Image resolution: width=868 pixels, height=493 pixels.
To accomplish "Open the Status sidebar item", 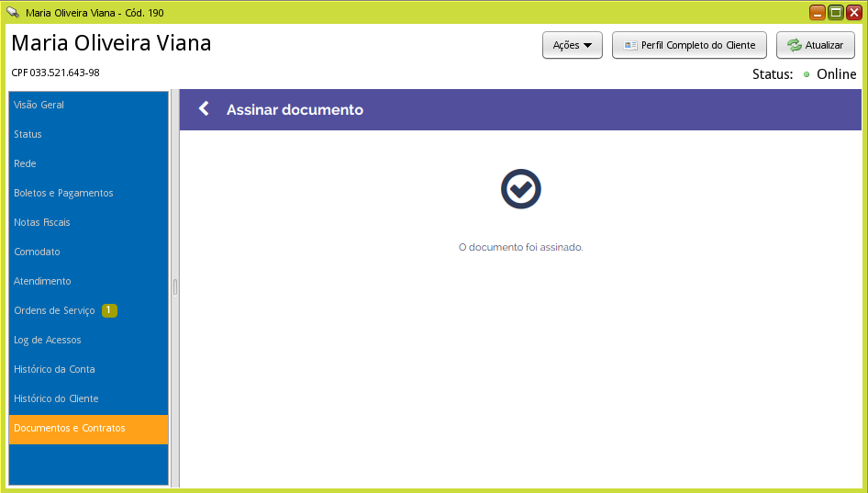I will (x=89, y=134).
